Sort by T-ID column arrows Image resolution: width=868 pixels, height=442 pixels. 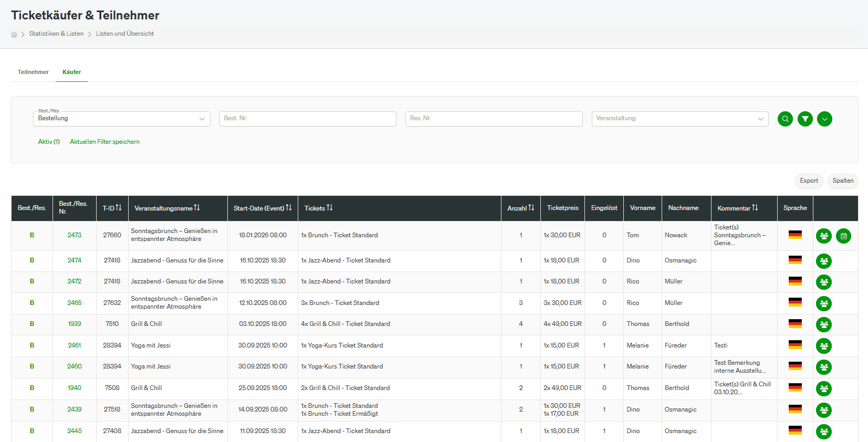pyautogui.click(x=119, y=208)
